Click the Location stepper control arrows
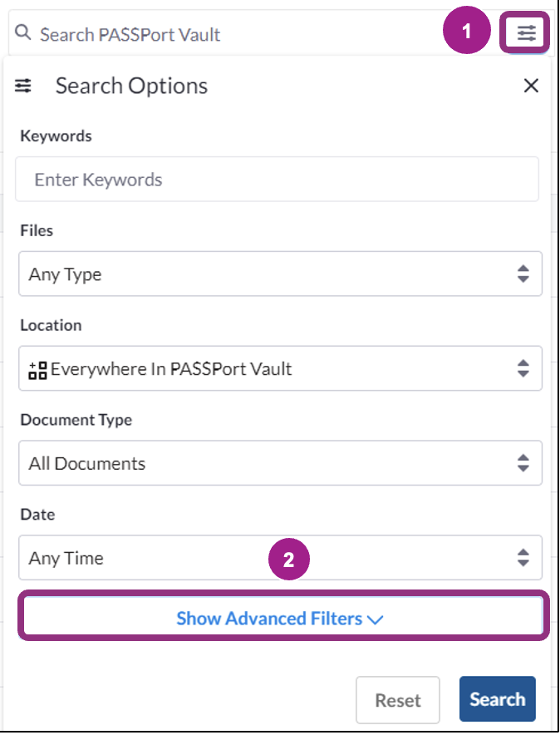 point(524,368)
